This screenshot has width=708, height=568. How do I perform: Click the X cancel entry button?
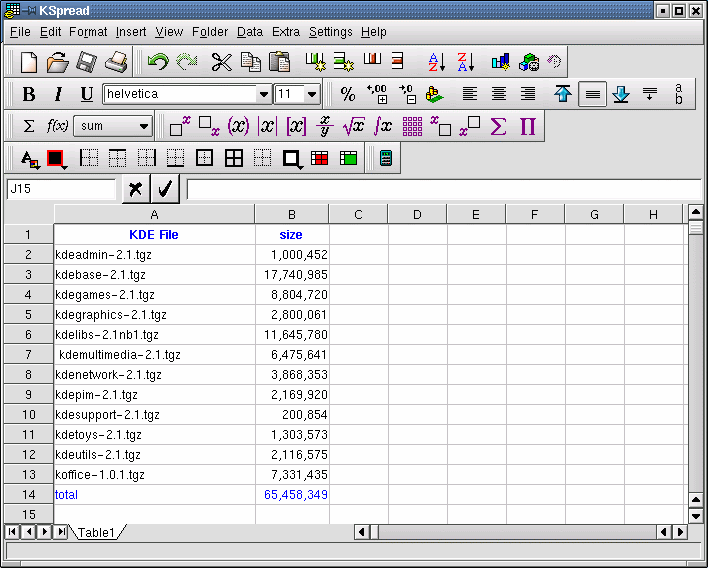136,189
